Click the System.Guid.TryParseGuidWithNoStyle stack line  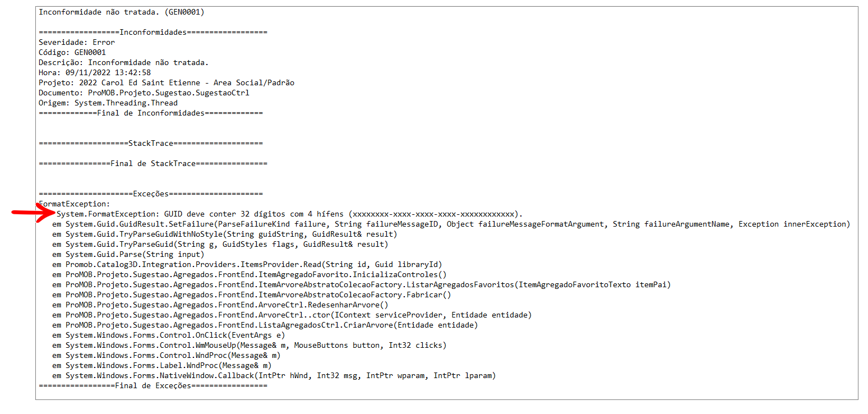(x=225, y=234)
